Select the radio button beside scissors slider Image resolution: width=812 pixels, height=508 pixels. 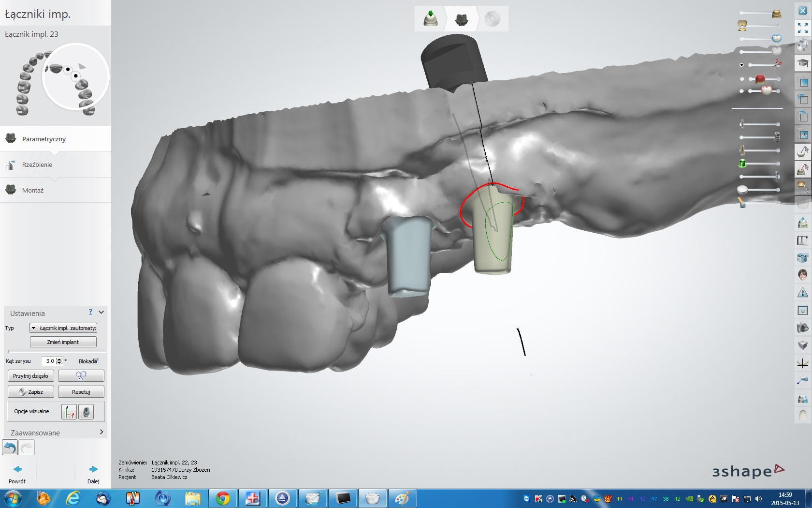point(742,65)
